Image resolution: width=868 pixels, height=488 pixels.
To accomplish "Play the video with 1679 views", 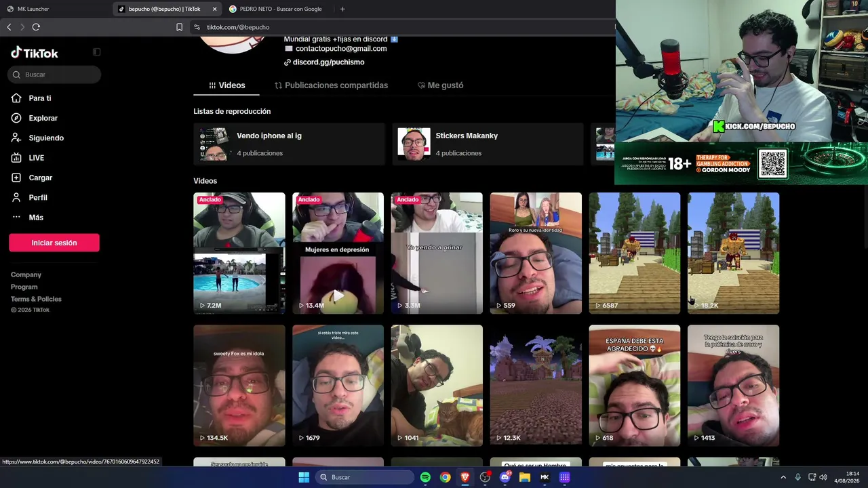I will (338, 386).
